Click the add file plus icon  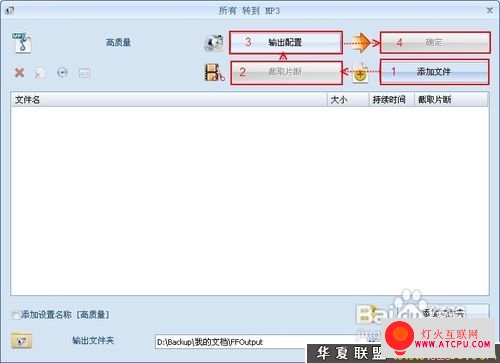coord(361,72)
